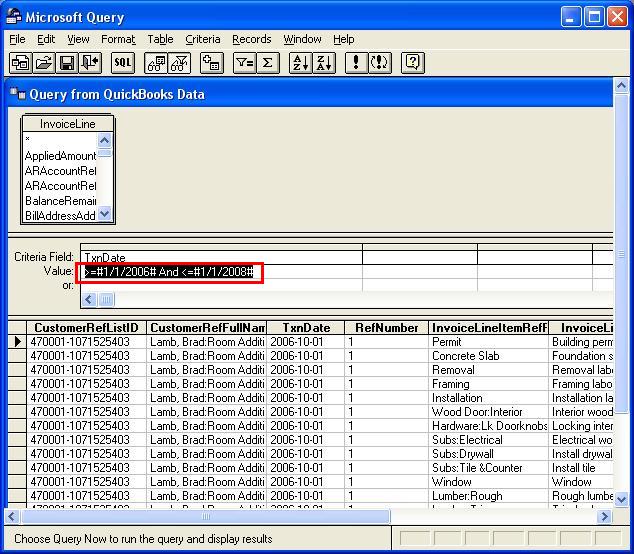Toggle the Show/Hide Tables icon
Image resolution: width=634 pixels, height=554 pixels.
pos(156,63)
